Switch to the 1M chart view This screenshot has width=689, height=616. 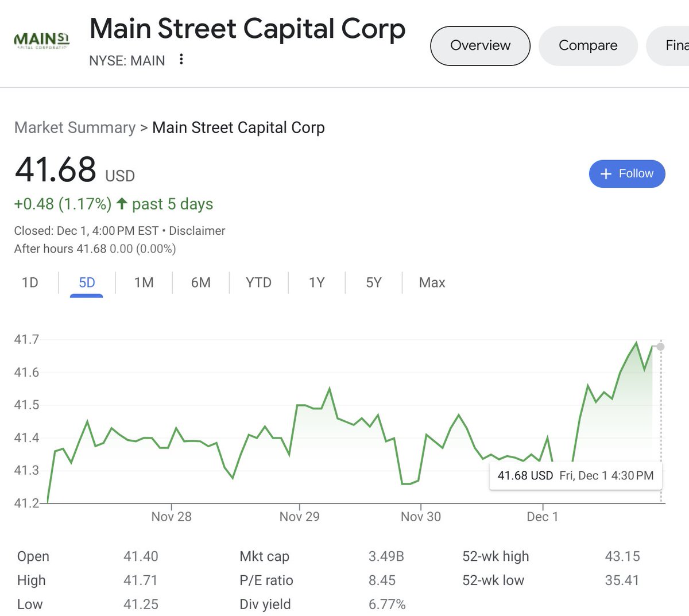(x=144, y=282)
